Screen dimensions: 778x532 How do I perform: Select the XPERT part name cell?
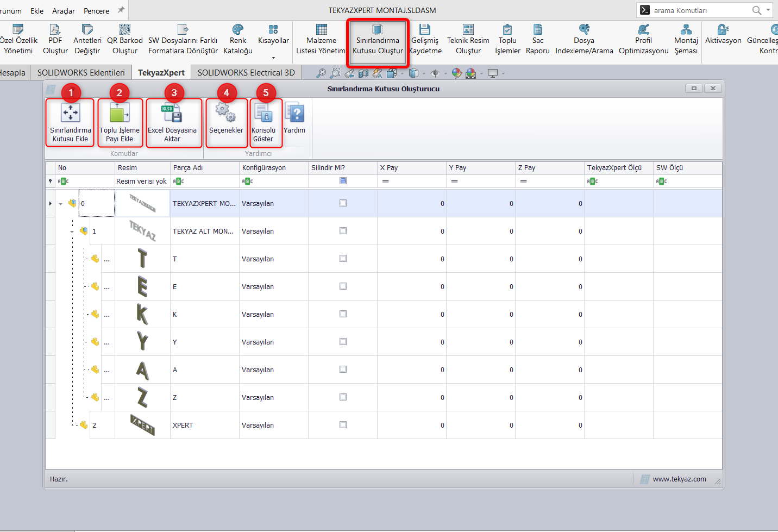coord(205,425)
